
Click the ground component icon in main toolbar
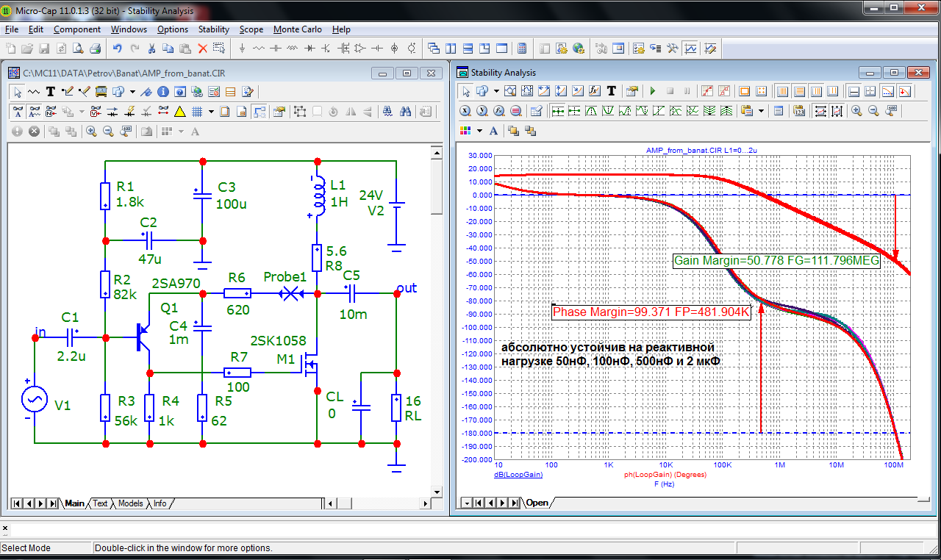pyautogui.click(x=243, y=49)
